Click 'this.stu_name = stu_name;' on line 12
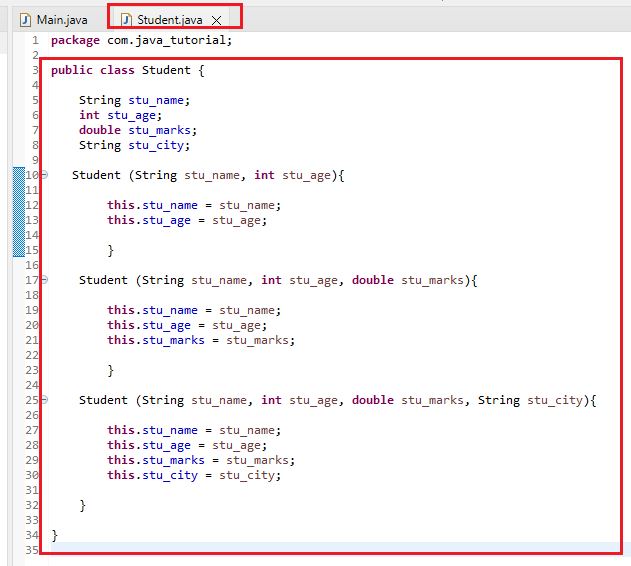Viewport: 631px width, 566px height. pos(194,205)
